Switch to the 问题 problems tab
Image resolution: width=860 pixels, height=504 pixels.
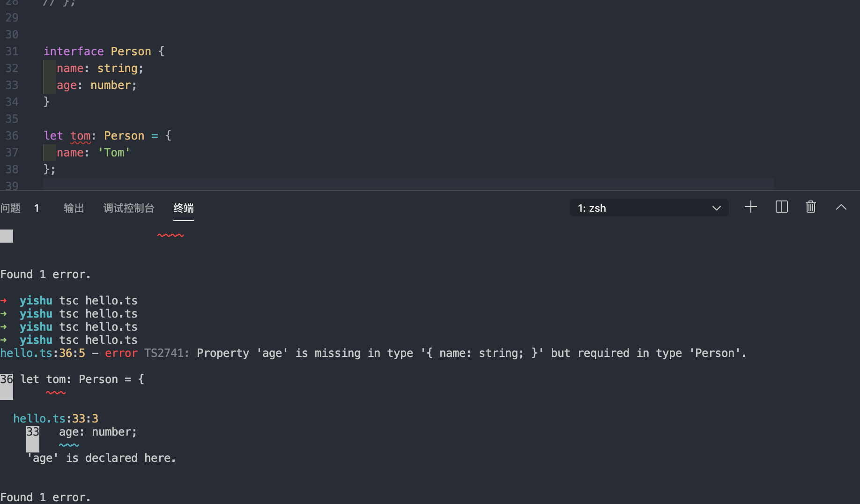pos(10,208)
